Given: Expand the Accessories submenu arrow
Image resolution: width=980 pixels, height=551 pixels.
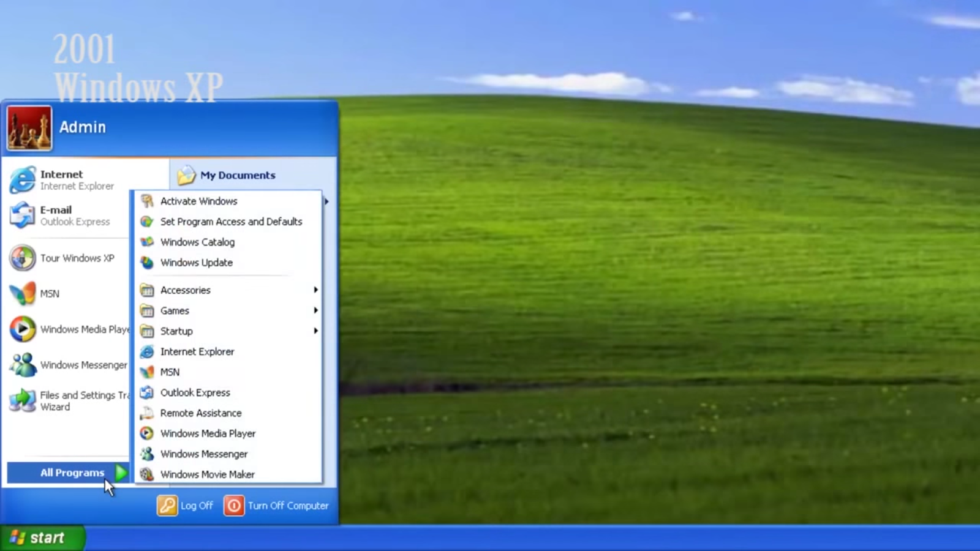Looking at the screenshot, I should tap(316, 290).
